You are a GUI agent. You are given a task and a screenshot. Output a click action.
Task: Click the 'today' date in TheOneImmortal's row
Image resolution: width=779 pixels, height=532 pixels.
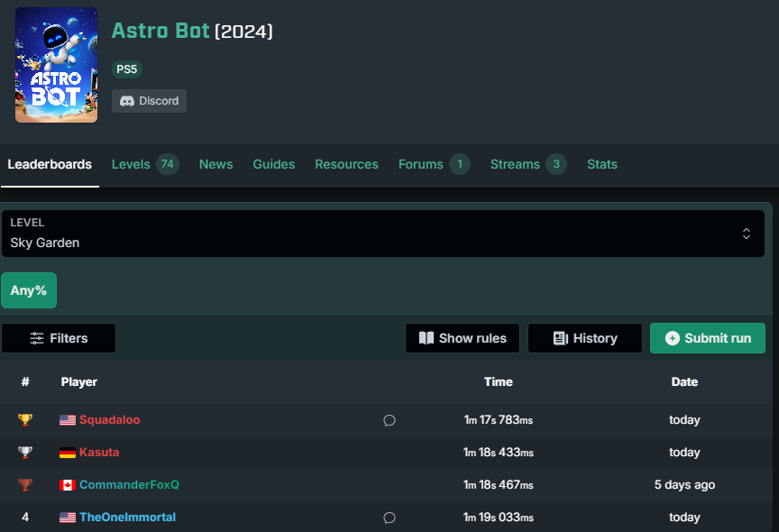click(x=684, y=517)
